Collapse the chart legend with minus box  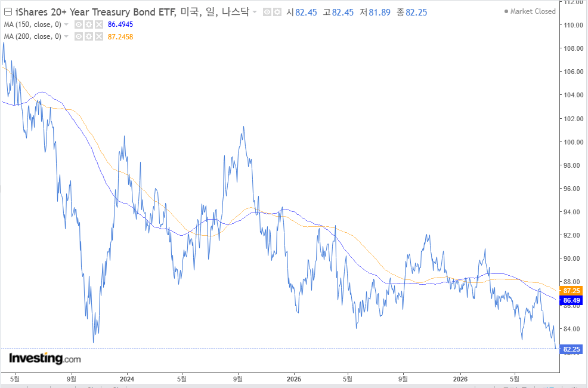[8, 12]
